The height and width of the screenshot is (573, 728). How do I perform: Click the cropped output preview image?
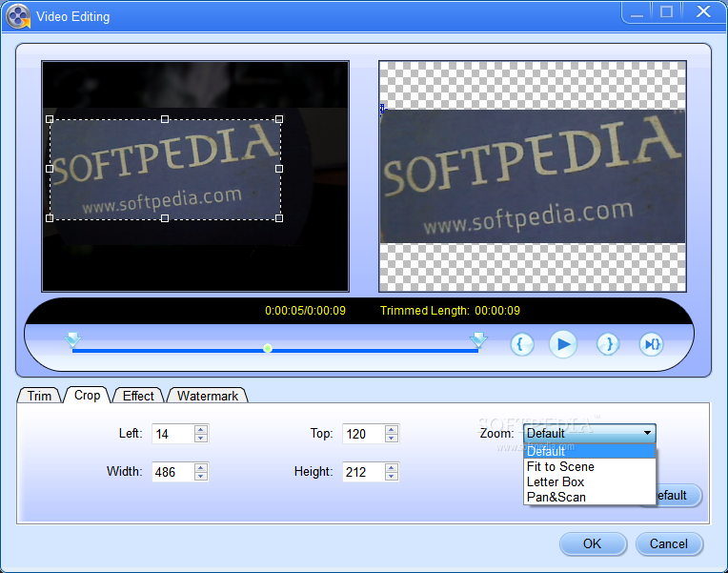click(533, 176)
